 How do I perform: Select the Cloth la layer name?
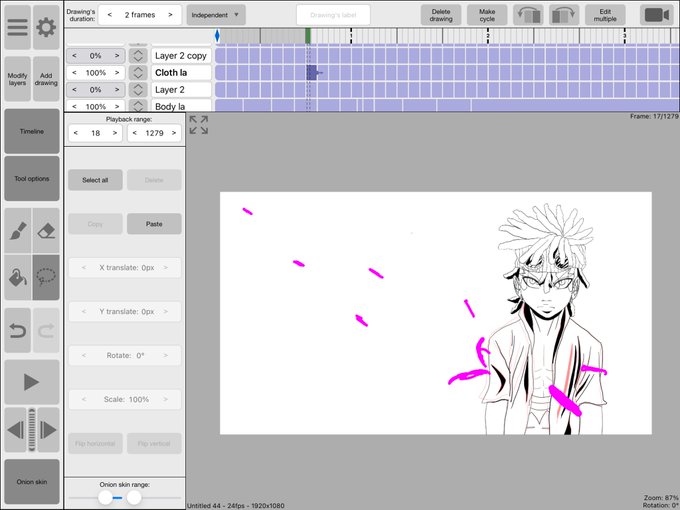[181, 72]
